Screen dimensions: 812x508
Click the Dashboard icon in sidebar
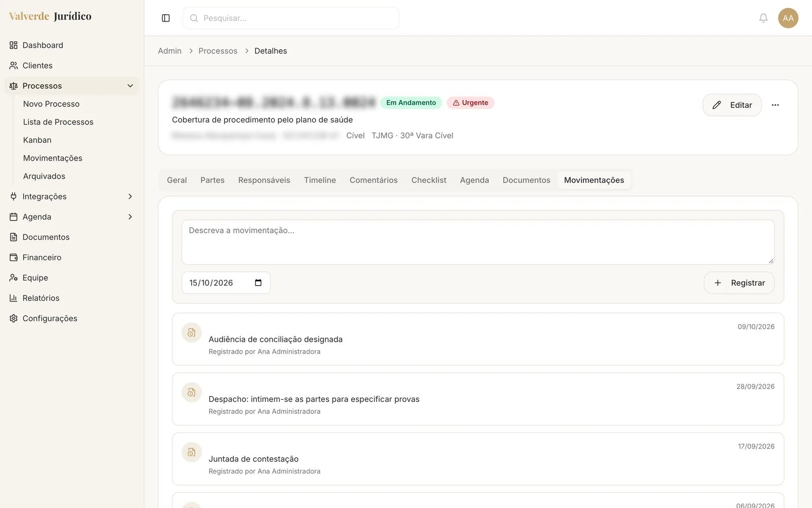[x=14, y=45]
